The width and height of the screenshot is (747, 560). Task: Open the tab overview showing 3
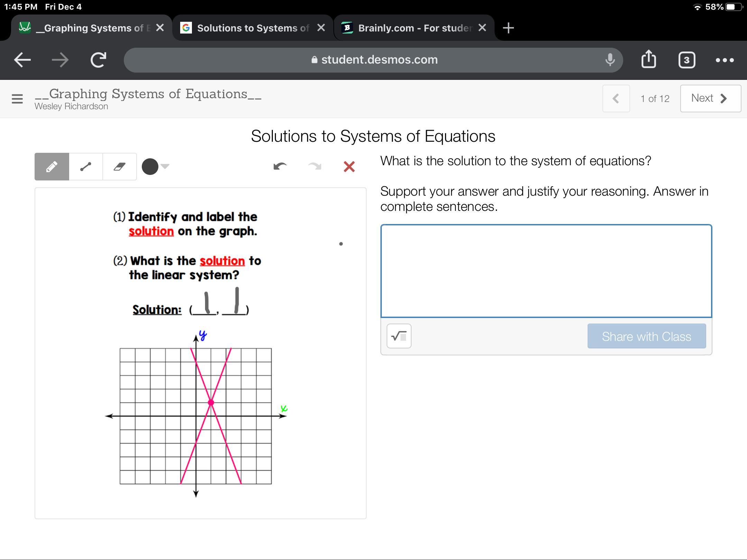(x=686, y=60)
